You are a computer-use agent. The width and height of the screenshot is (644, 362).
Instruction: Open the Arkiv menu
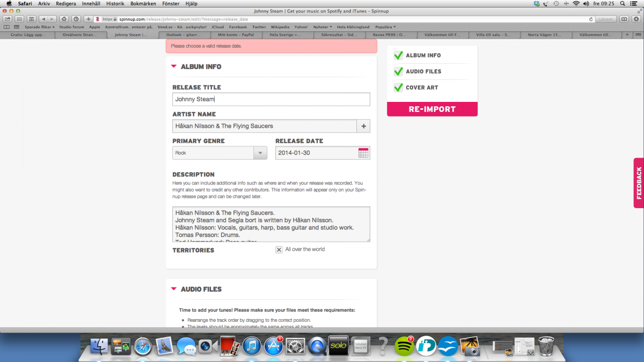click(44, 3)
